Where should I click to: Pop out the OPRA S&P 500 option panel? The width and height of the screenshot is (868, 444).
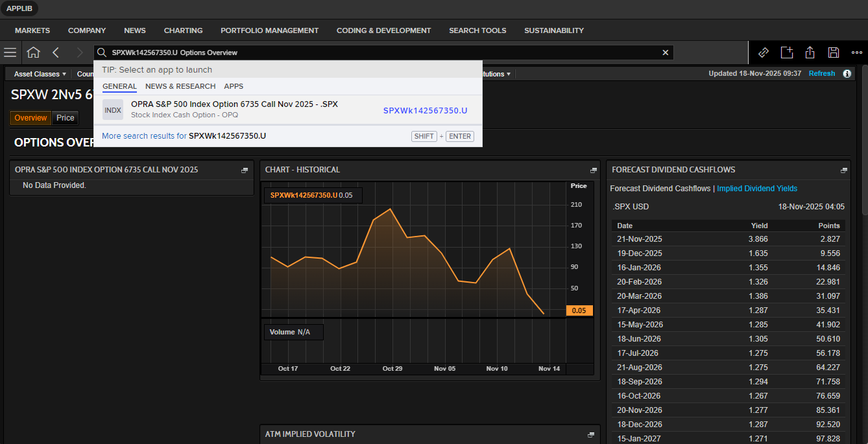[245, 170]
